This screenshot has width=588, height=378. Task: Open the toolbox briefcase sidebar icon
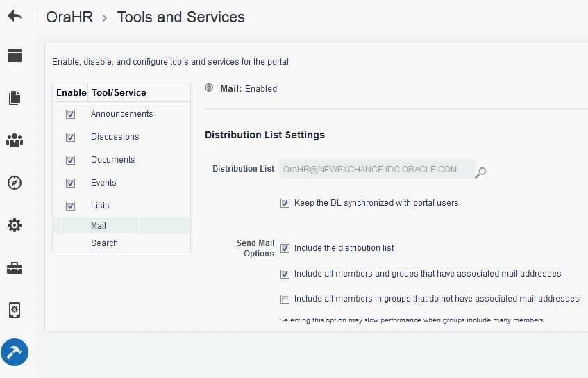15,268
